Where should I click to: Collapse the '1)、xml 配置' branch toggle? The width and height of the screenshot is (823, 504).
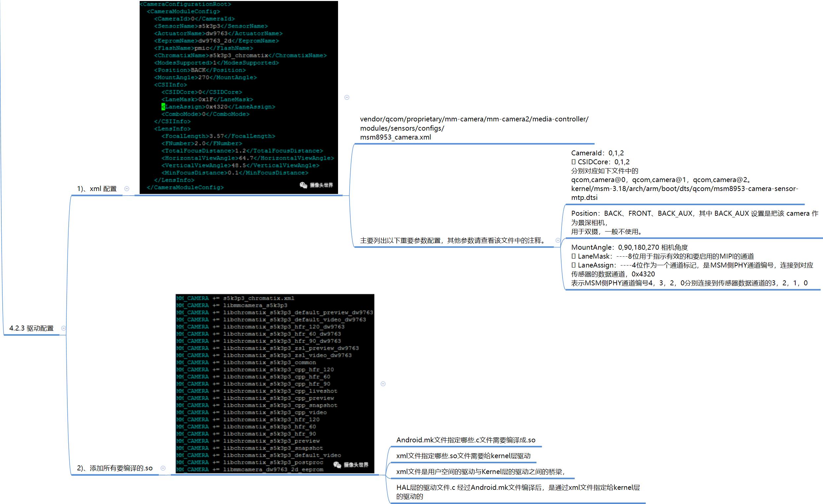(x=126, y=189)
